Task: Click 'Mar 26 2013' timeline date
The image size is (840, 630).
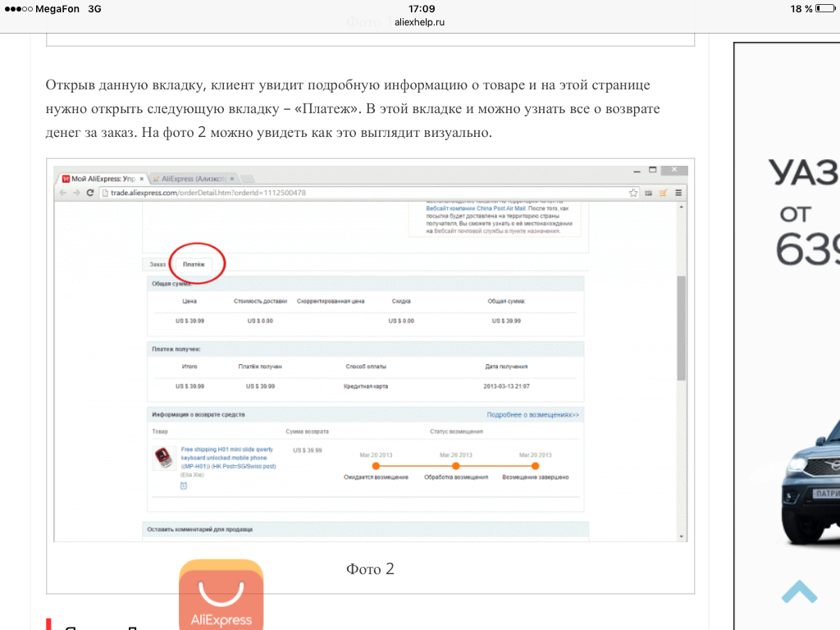Action: (x=456, y=454)
